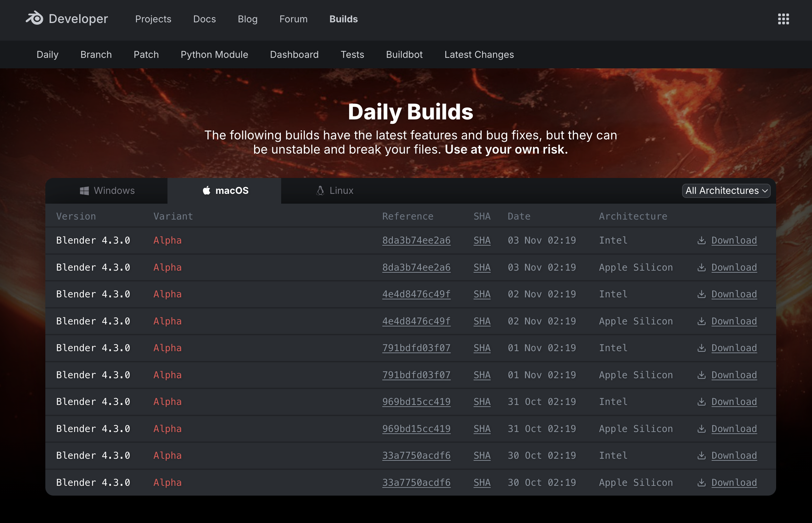Viewport: 812px width, 523px height.
Task: Select the macOS builds tab
Action: pyautogui.click(x=224, y=190)
